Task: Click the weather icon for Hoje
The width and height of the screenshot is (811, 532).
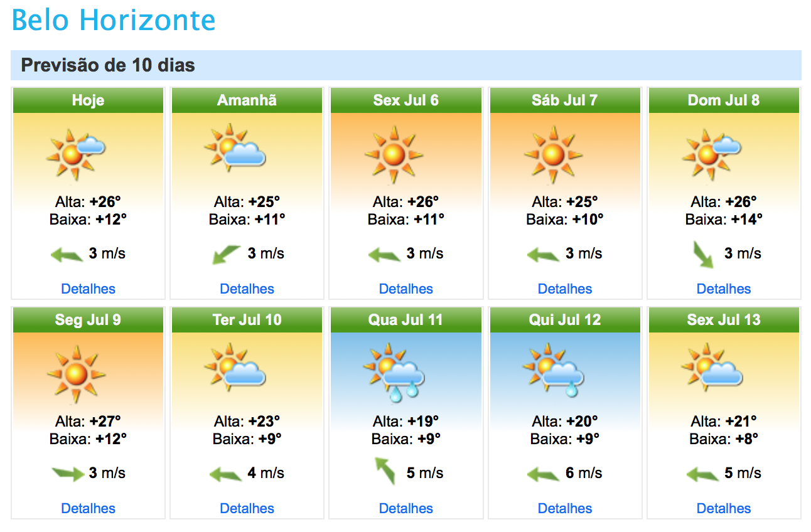Action: tap(76, 154)
